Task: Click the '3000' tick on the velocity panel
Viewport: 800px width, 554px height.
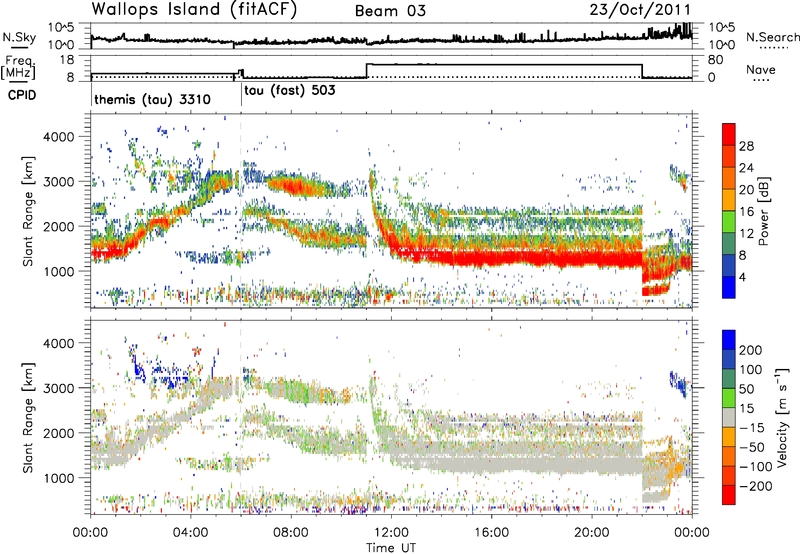Action: point(58,388)
